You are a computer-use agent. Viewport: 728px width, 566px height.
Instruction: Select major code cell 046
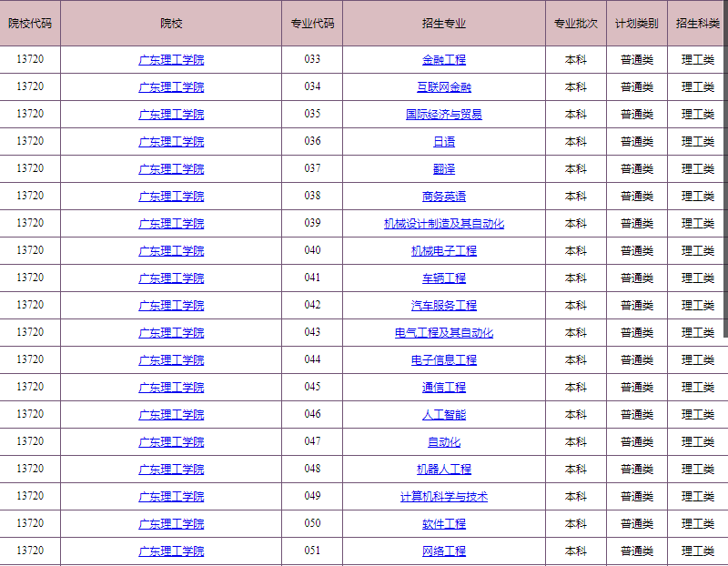pyautogui.click(x=312, y=415)
